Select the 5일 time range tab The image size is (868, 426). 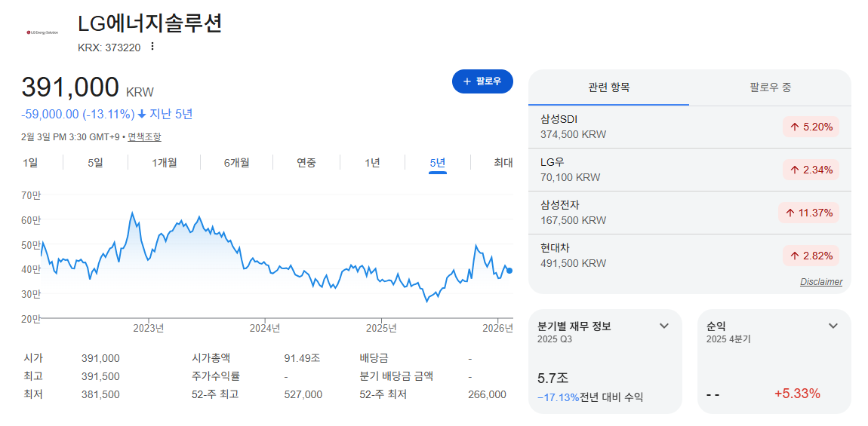[x=95, y=163]
